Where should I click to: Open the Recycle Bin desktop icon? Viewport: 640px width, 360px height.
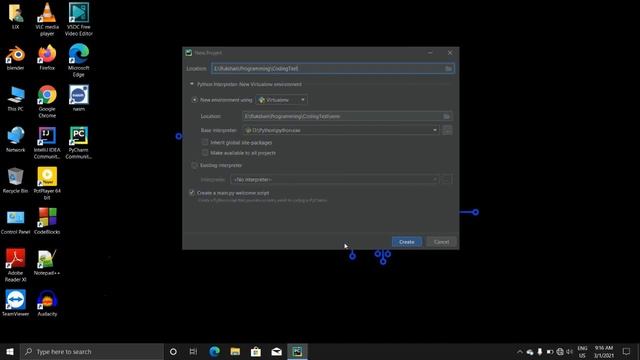coord(16,180)
